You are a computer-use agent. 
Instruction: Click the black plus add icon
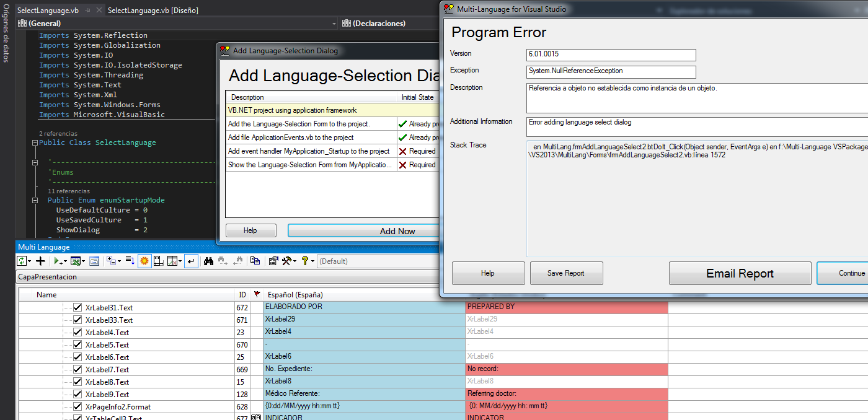[40, 261]
